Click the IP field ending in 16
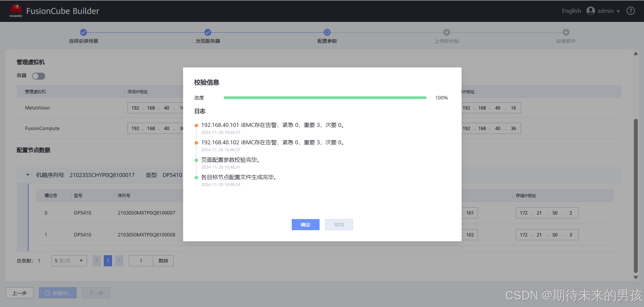This screenshot has height=307, width=644. pyautogui.click(x=491, y=108)
